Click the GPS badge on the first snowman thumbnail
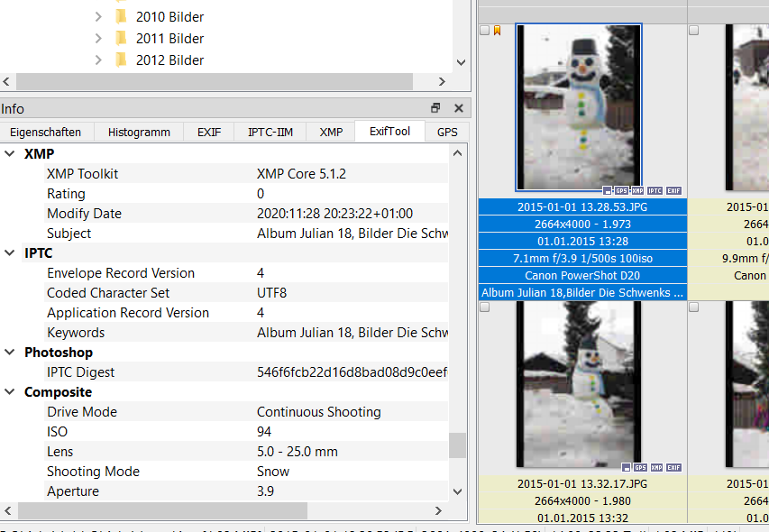The height and width of the screenshot is (532, 769). tap(621, 191)
